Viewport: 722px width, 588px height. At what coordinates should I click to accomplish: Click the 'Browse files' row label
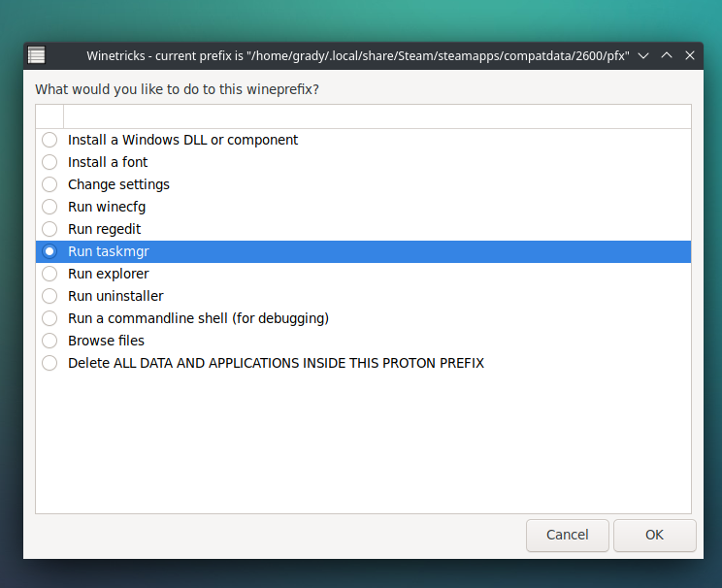coord(106,341)
